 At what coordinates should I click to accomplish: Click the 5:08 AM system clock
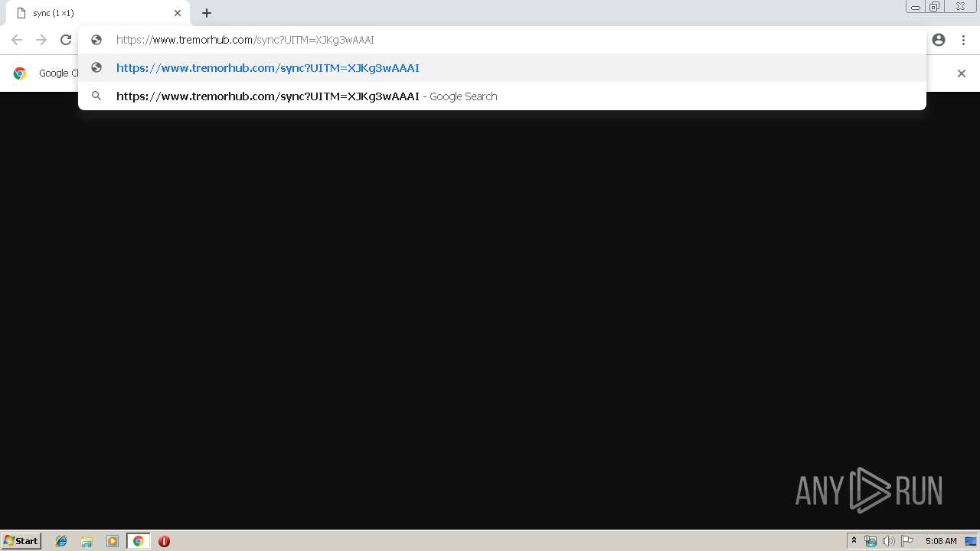pyautogui.click(x=941, y=541)
